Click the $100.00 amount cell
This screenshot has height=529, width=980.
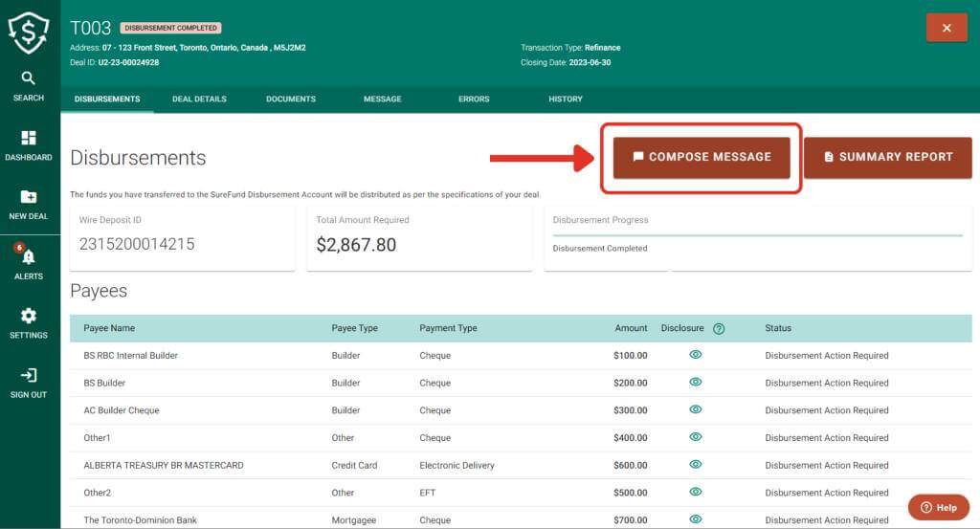(x=630, y=355)
